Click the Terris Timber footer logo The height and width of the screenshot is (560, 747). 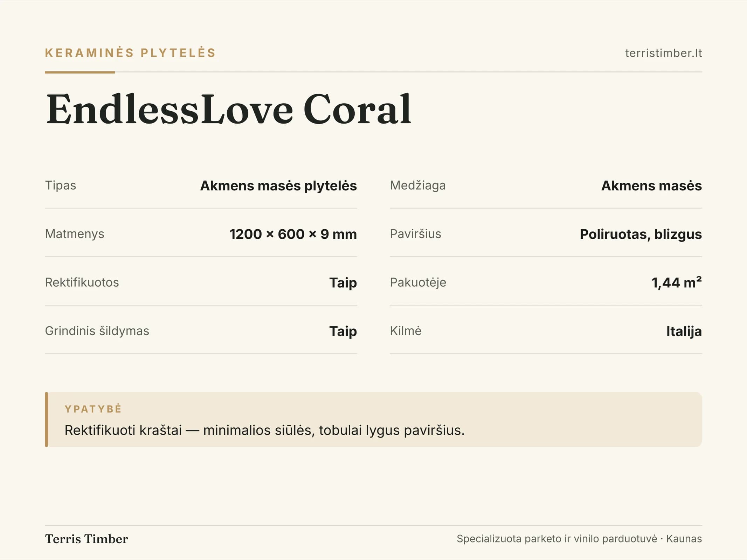87,539
